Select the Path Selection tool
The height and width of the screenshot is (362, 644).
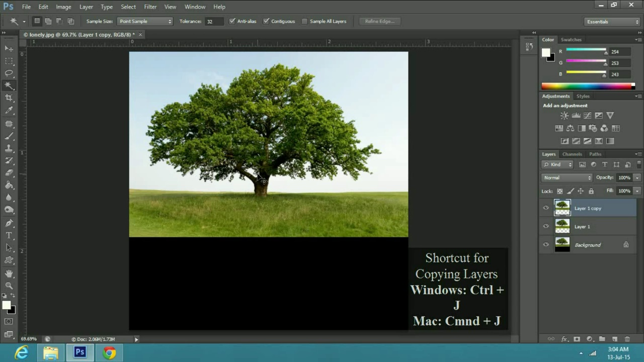tap(9, 247)
